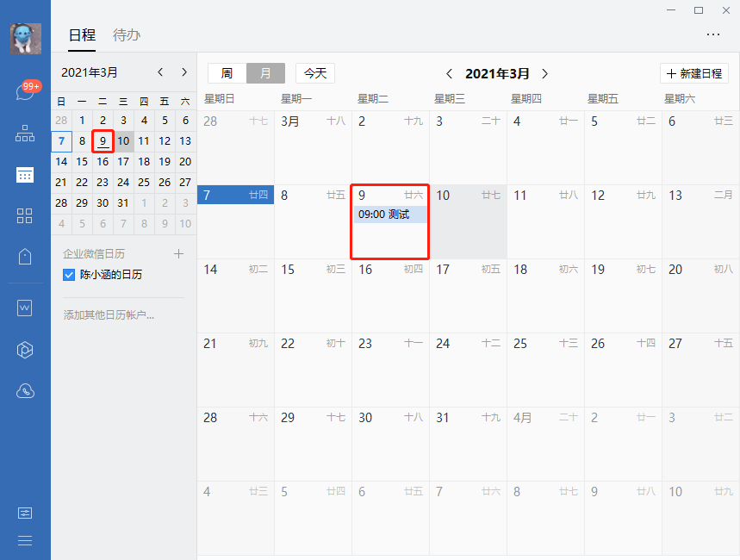Screen dimensions: 740x560
Task: Open the cloud phone icon in sidebar
Action: pos(25,391)
